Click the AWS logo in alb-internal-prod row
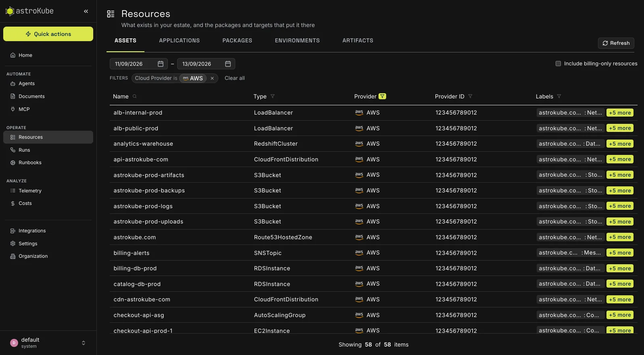The image size is (644, 355). 359,113
